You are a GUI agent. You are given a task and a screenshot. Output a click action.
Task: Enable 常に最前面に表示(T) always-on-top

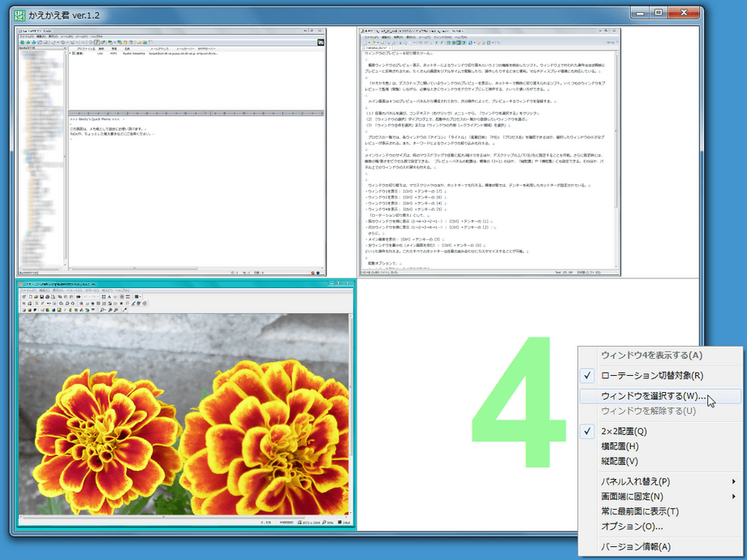[x=660, y=512]
